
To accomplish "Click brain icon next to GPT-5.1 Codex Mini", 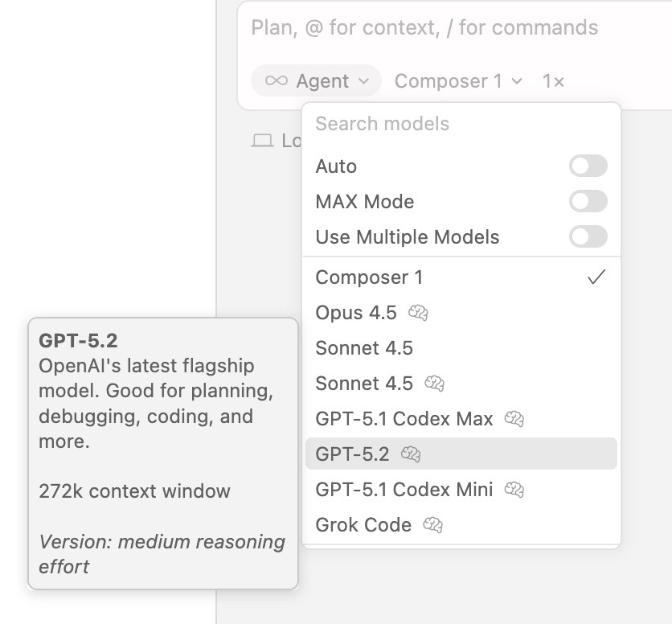I will pyautogui.click(x=514, y=490).
